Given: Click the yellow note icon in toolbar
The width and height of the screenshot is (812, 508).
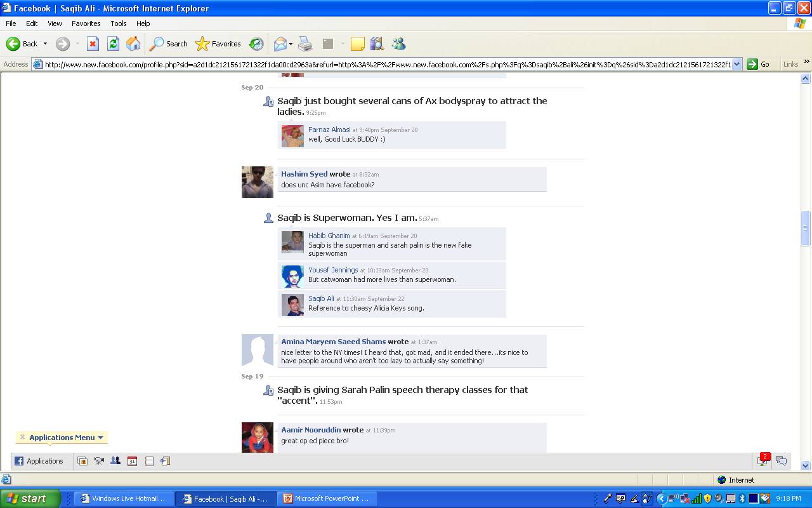Looking at the screenshot, I should (358, 44).
